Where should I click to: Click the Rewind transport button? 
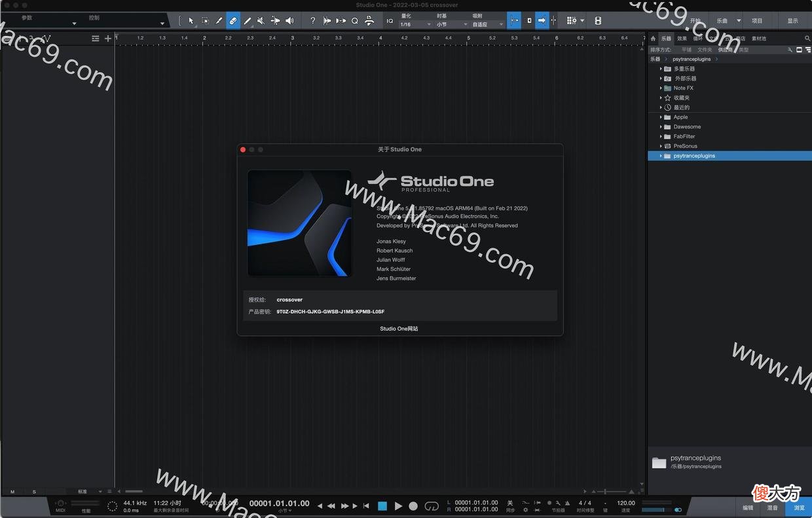pos(331,506)
